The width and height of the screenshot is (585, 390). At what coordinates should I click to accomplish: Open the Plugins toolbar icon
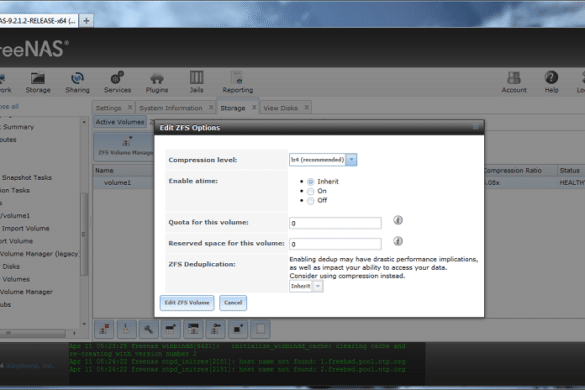(157, 82)
